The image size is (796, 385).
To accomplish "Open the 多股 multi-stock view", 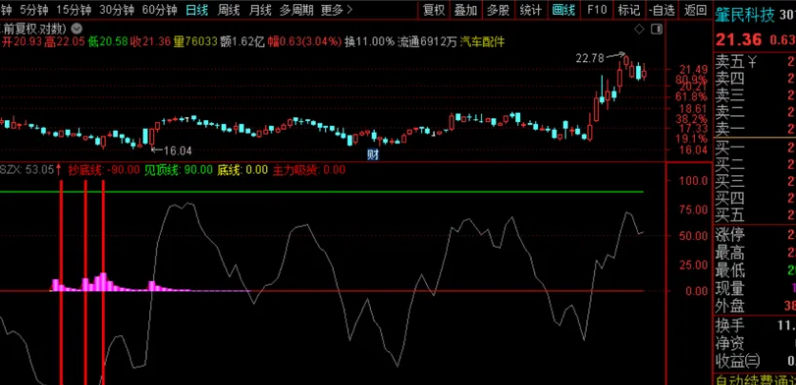I will [x=498, y=10].
